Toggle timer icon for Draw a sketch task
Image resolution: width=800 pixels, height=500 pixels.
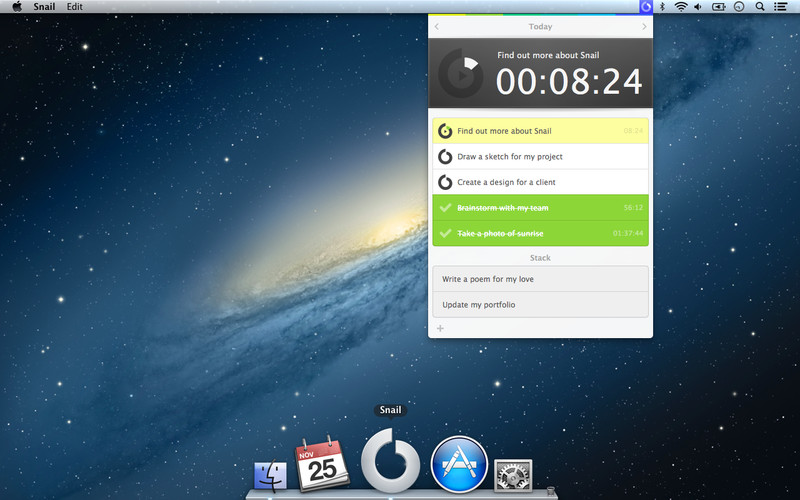point(445,157)
